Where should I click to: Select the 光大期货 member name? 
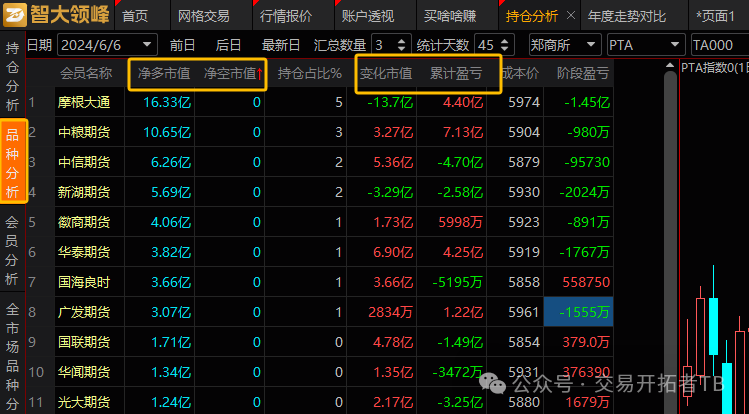[x=84, y=402]
